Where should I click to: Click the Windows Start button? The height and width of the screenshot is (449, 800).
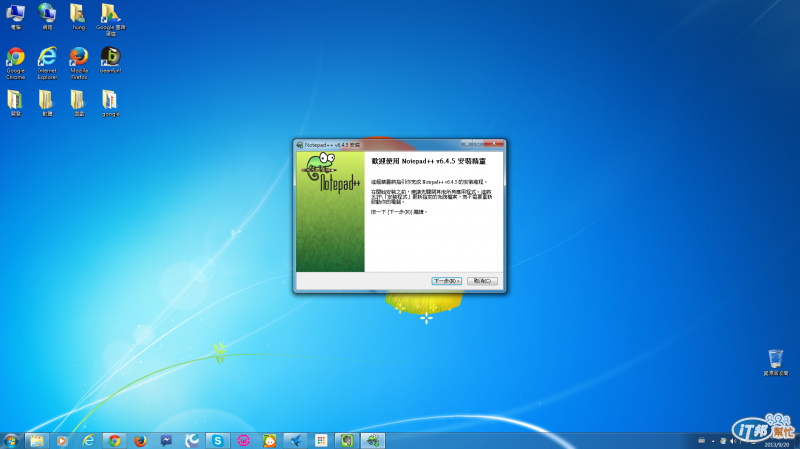(x=11, y=441)
